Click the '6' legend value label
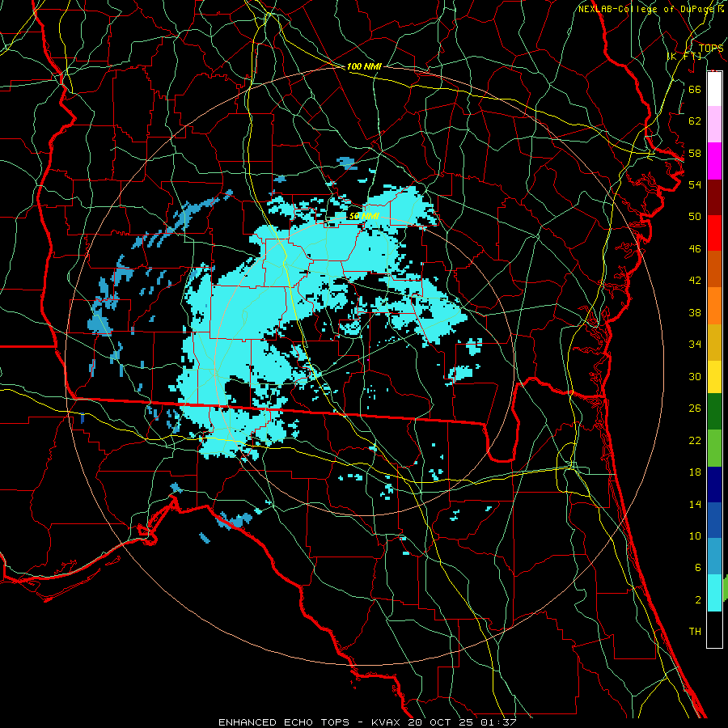728x728 pixels. pos(698,568)
